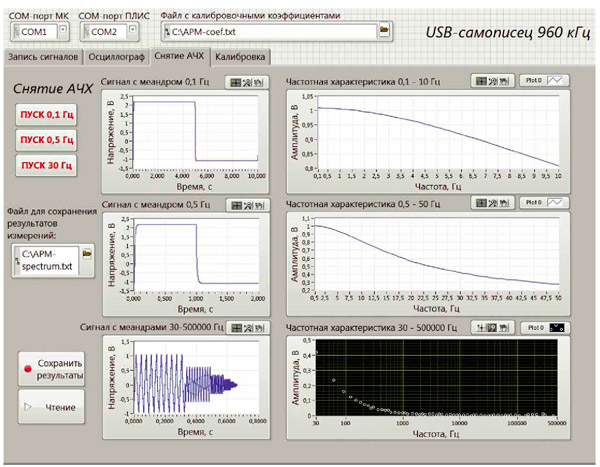This screenshot has width=600, height=467.
Task: Toggle the Plot 0 legend of 0,1 - 10 Гц chart
Action: [x=543, y=80]
